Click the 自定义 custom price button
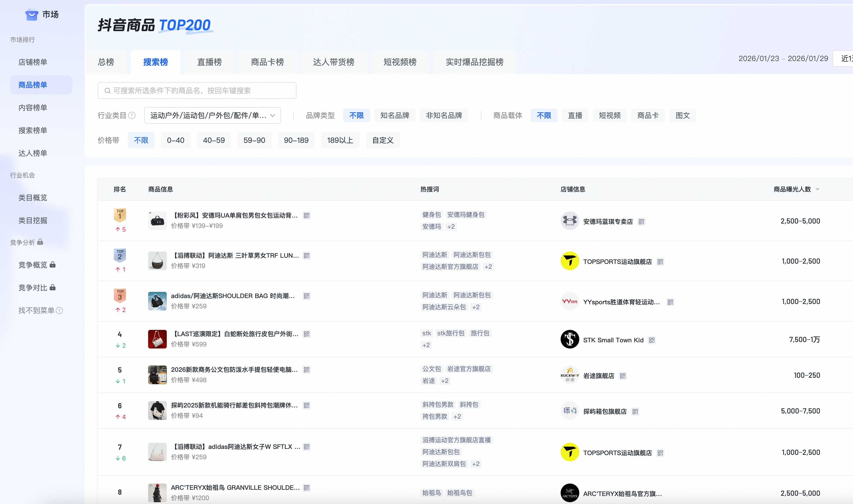The width and height of the screenshot is (853, 504). tap(383, 140)
